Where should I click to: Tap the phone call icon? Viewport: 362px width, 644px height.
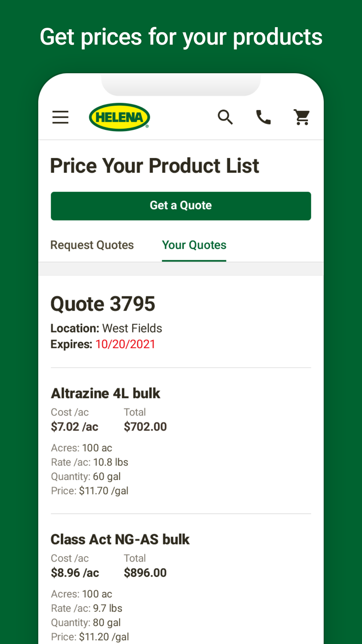(x=264, y=117)
